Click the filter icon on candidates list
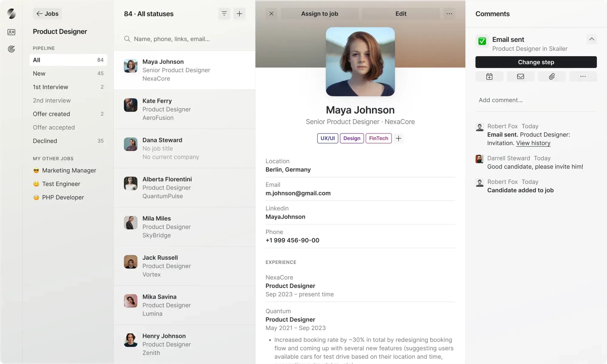 tap(224, 13)
